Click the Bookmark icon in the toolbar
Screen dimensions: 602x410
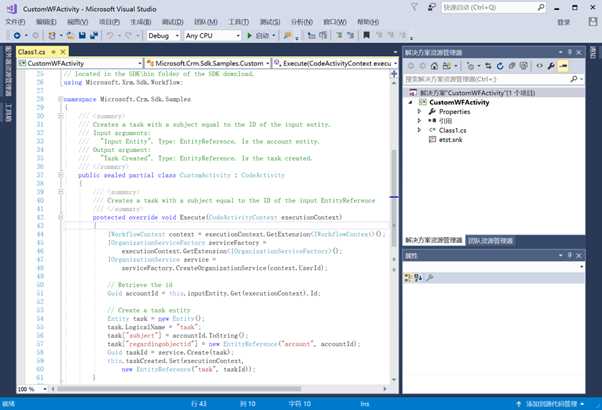366,35
